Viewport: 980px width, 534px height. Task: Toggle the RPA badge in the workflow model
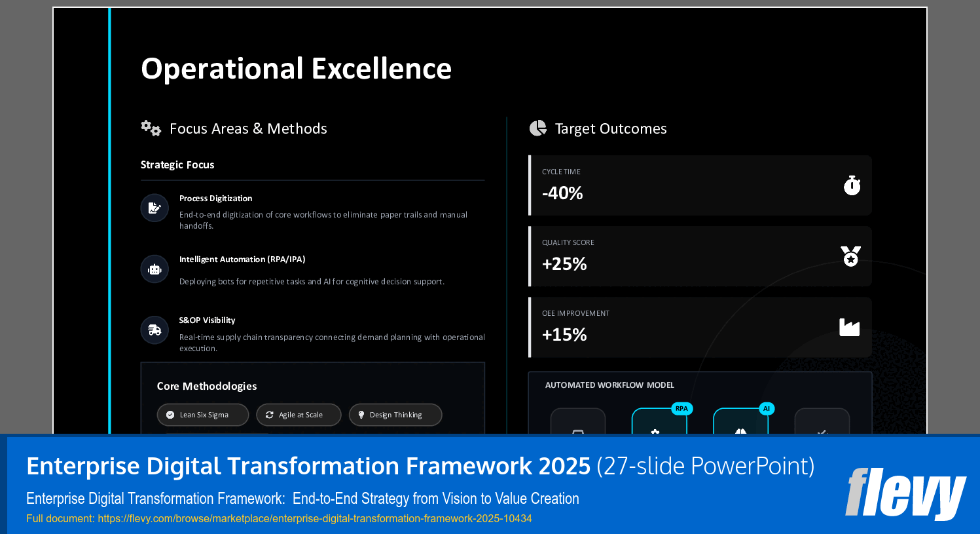coord(681,408)
